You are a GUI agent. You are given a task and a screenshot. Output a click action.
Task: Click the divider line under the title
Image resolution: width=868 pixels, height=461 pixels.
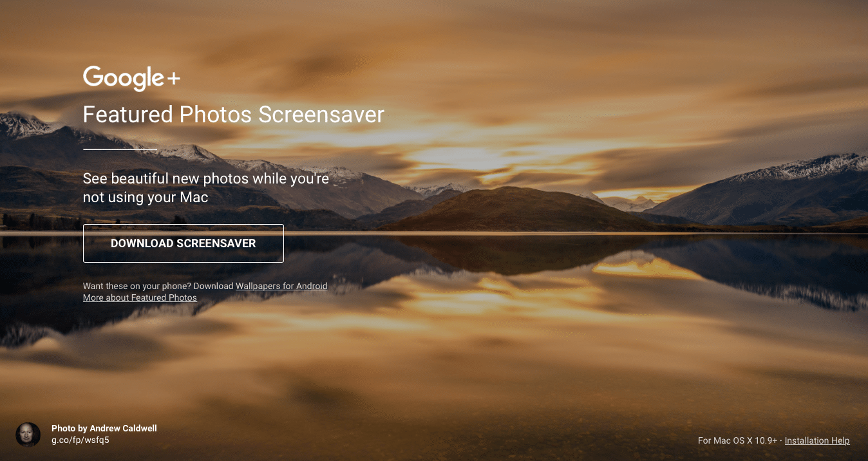[x=120, y=149]
